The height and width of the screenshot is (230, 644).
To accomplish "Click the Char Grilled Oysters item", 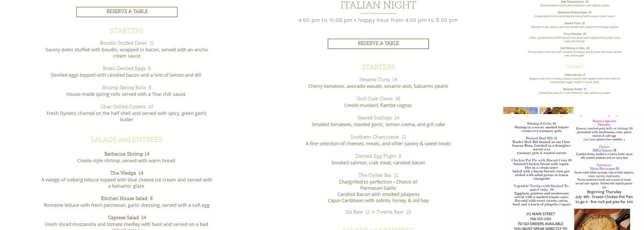I will pyautogui.click(x=127, y=107).
